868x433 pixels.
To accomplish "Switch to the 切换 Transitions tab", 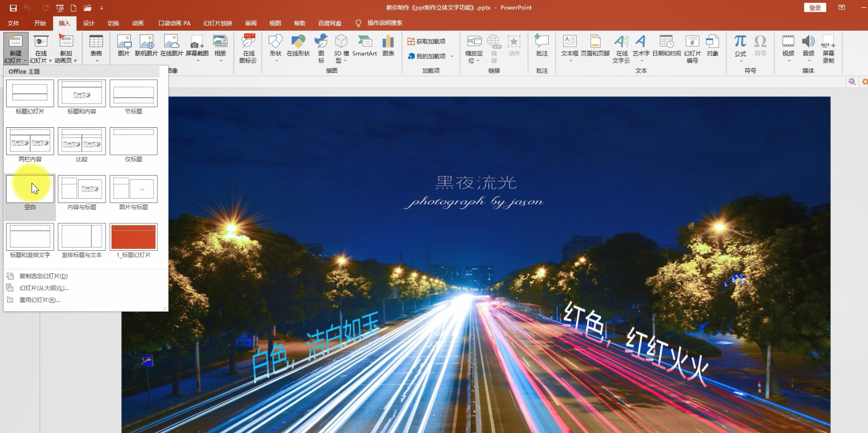I will click(x=114, y=23).
